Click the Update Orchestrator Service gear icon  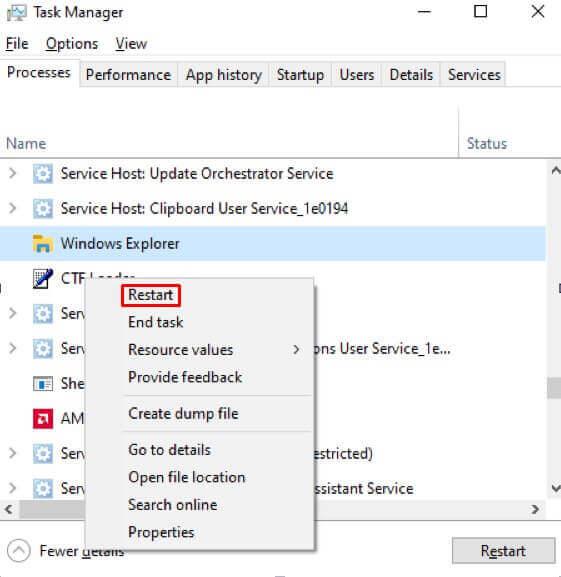tap(43, 174)
